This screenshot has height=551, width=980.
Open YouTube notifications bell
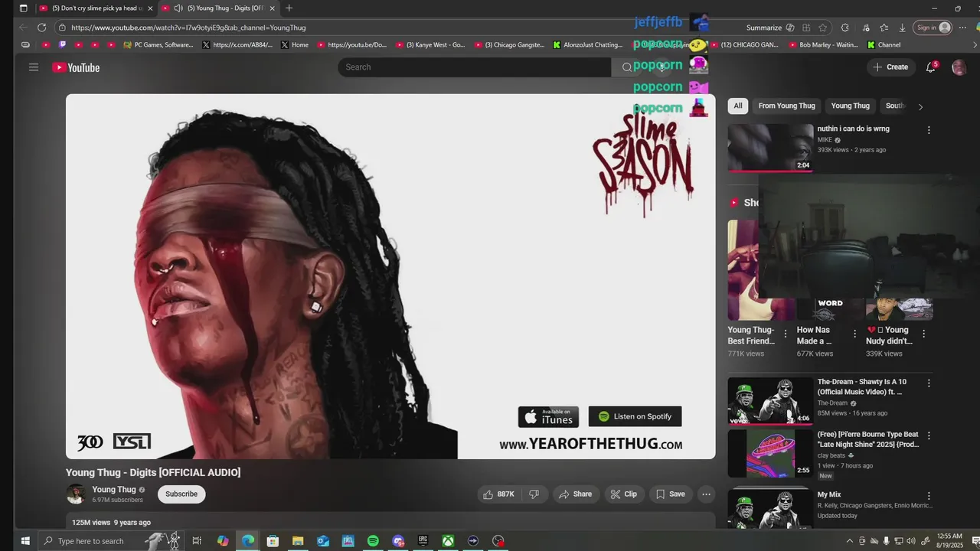point(930,67)
